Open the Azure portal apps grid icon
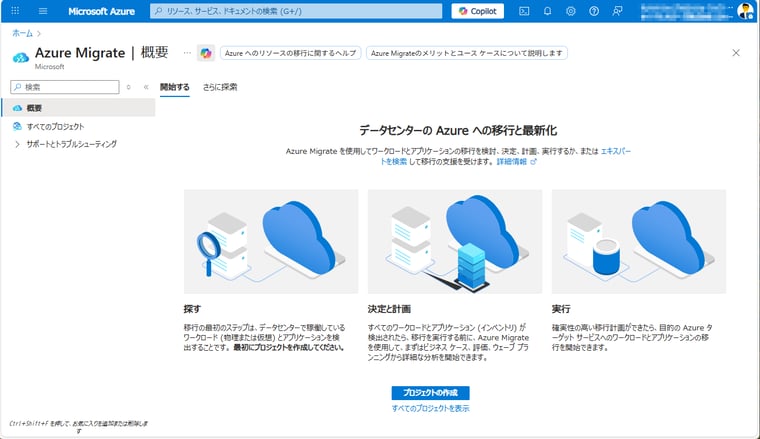This screenshot has width=760, height=439. pyautogui.click(x=15, y=11)
